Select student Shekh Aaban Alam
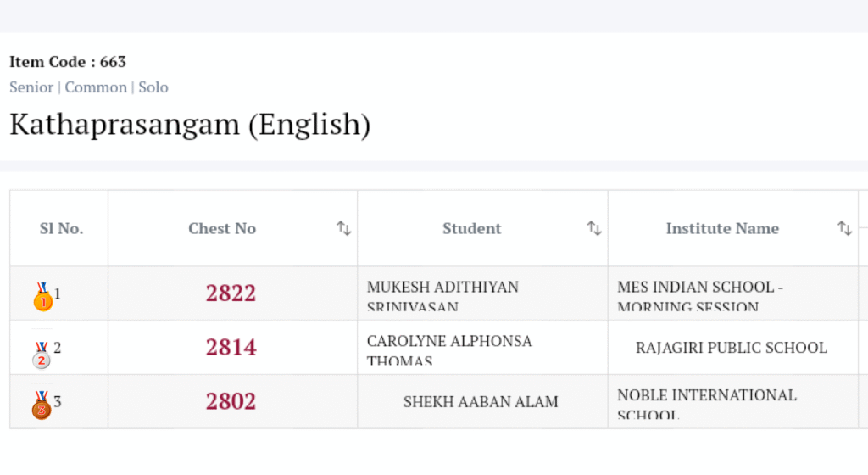Screen dimensions: 868x475 [x=481, y=402]
